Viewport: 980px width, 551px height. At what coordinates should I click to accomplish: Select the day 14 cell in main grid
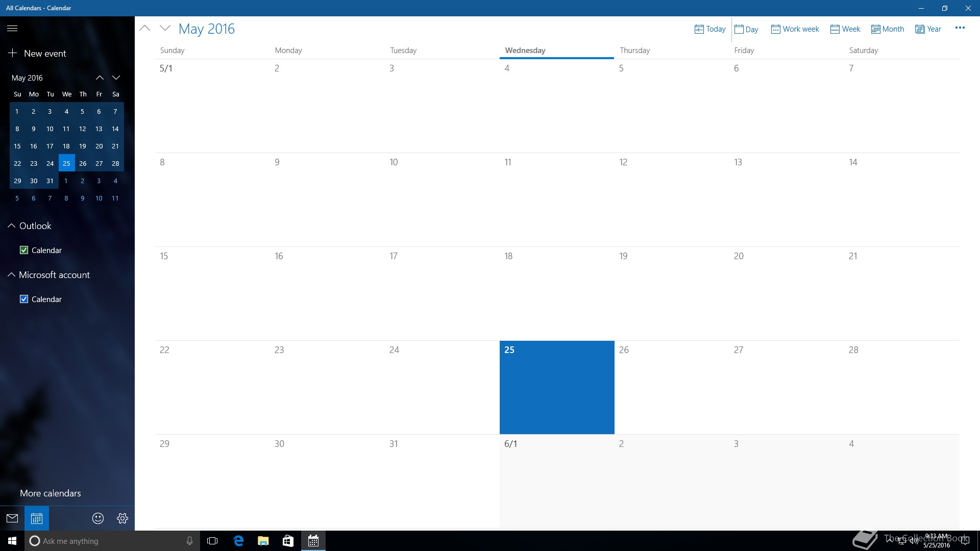(x=902, y=199)
